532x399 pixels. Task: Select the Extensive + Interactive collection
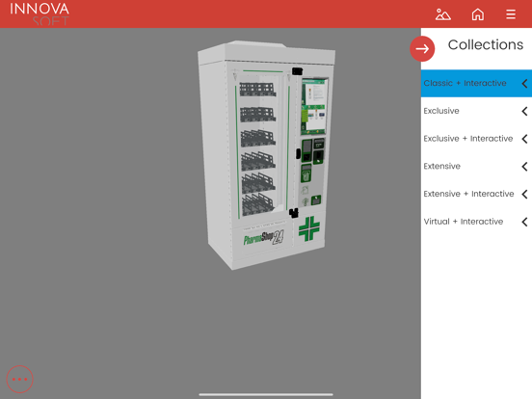tap(476, 194)
